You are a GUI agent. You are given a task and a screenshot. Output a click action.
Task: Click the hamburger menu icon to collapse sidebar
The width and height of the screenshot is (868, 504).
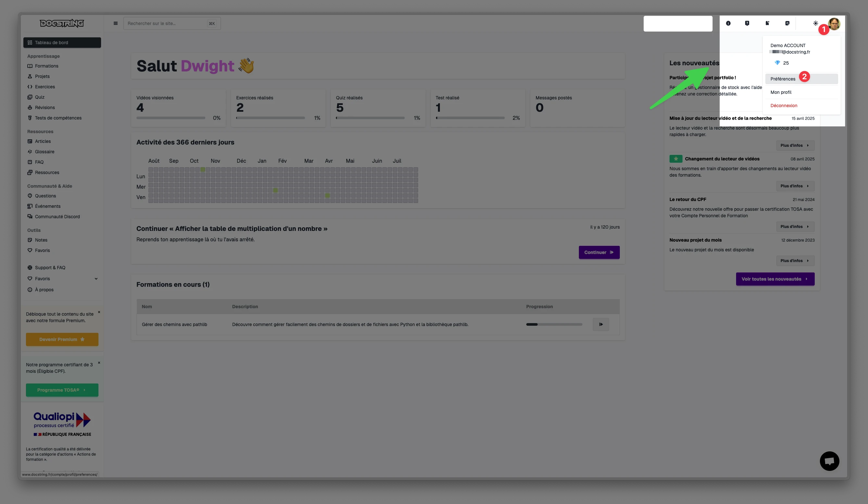coord(115,23)
